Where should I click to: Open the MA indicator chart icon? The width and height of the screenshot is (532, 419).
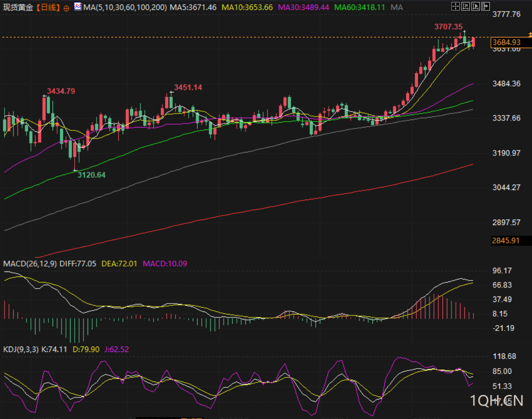(78, 7)
